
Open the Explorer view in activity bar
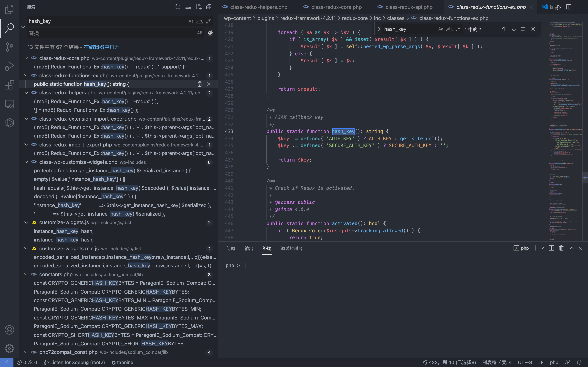click(x=9, y=9)
